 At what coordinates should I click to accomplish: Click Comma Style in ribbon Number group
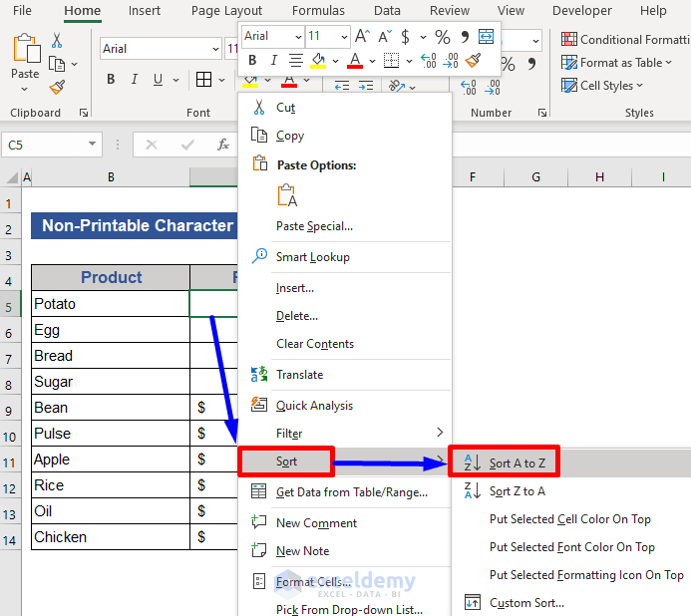point(531,65)
